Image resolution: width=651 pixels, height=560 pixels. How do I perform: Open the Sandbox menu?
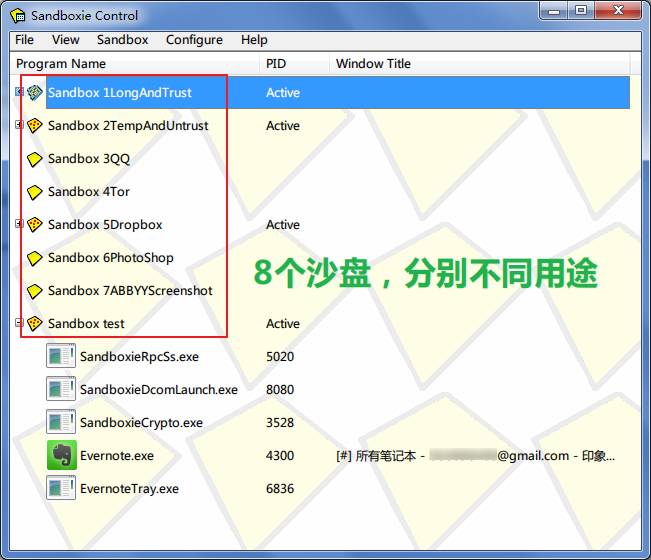click(122, 40)
